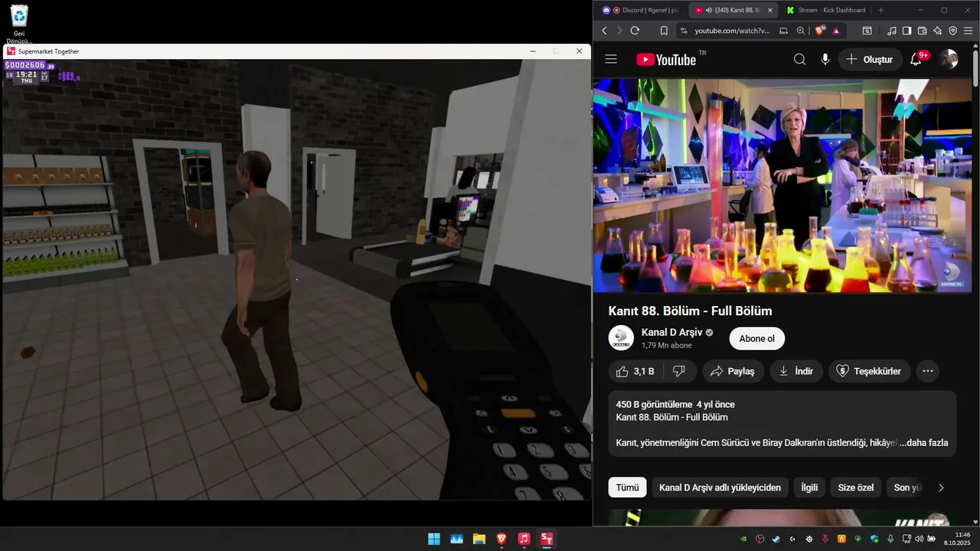Open the Kanal D Arşiv channel name link
980x551 pixels.
671,332
